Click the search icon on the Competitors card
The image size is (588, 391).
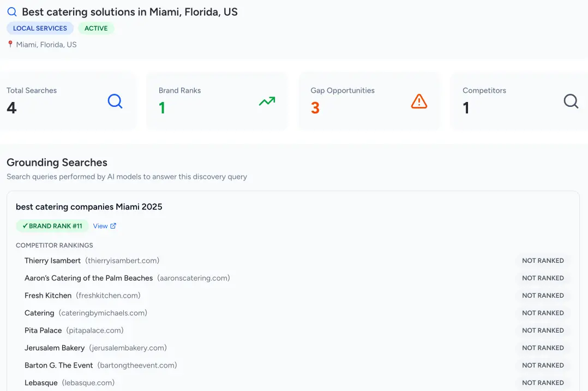coord(571,101)
